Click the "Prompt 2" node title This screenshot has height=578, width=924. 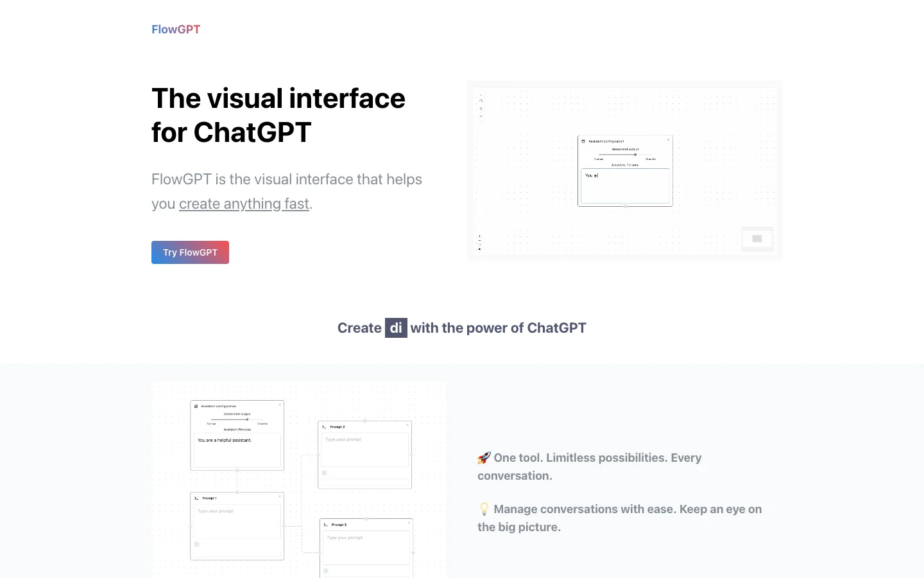[x=338, y=427]
